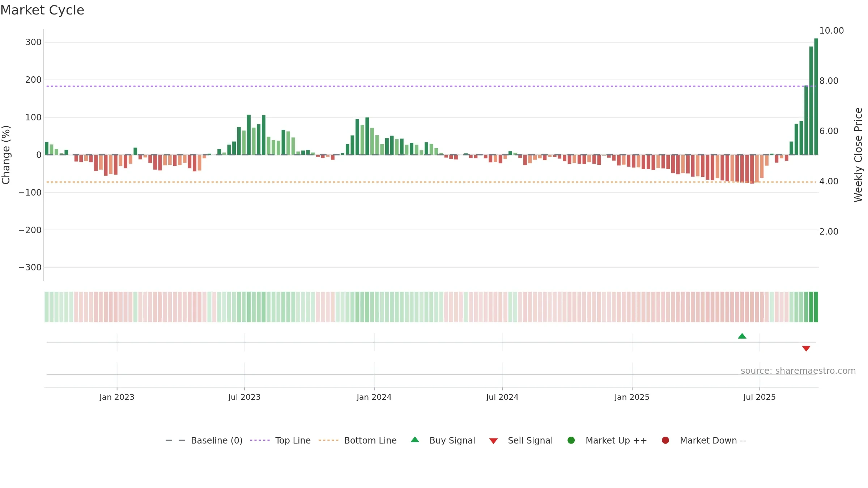Screen dimensions: 868x488
Task: Toggle the Sell Signal legend entry
Action: (x=521, y=440)
